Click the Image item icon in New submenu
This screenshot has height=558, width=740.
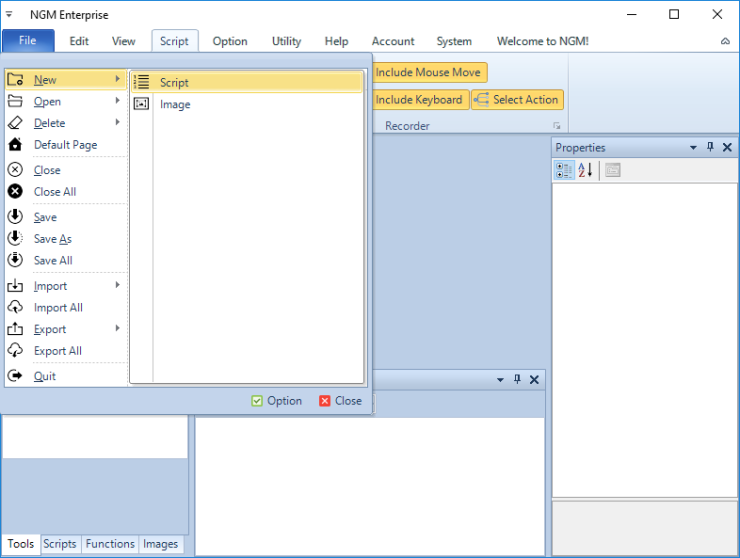pos(142,104)
